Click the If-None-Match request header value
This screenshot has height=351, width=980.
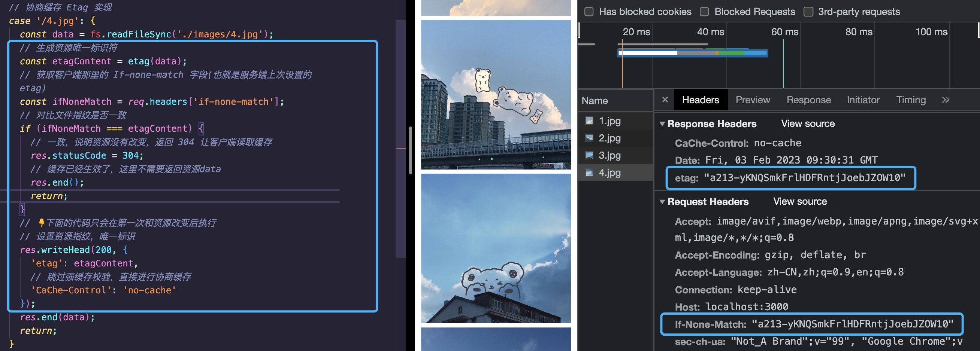click(x=853, y=324)
